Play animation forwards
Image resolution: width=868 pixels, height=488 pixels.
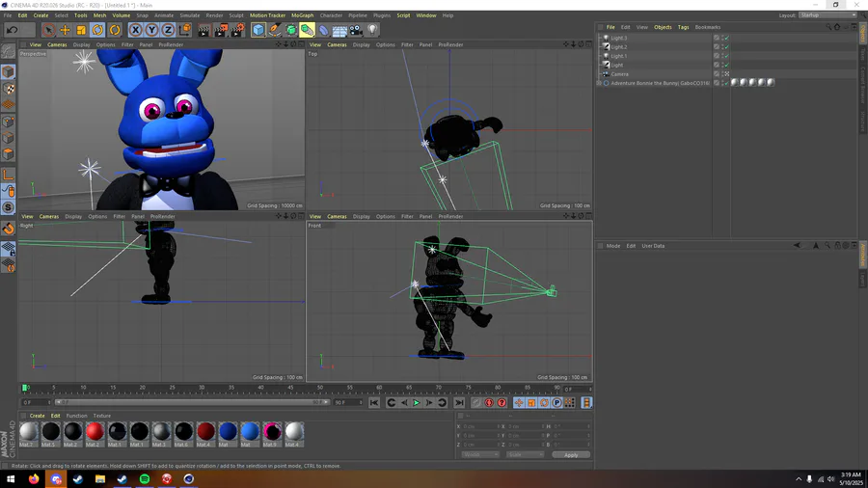417,403
